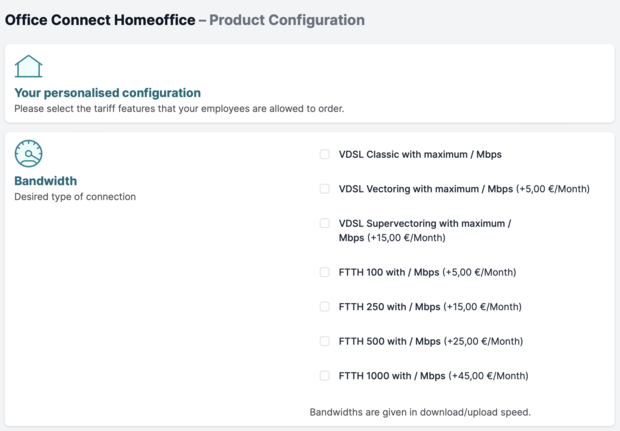Viewport: 620px width, 431px height.
Task: Click the house icon above personalised configuration
Action: tap(28, 66)
